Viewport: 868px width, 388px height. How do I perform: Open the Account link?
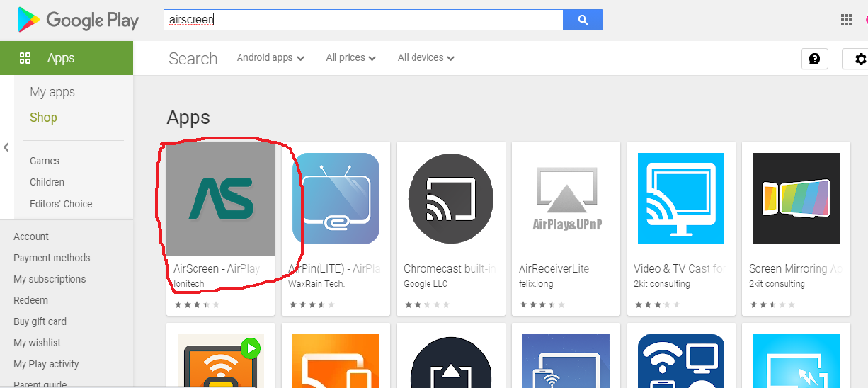(31, 236)
